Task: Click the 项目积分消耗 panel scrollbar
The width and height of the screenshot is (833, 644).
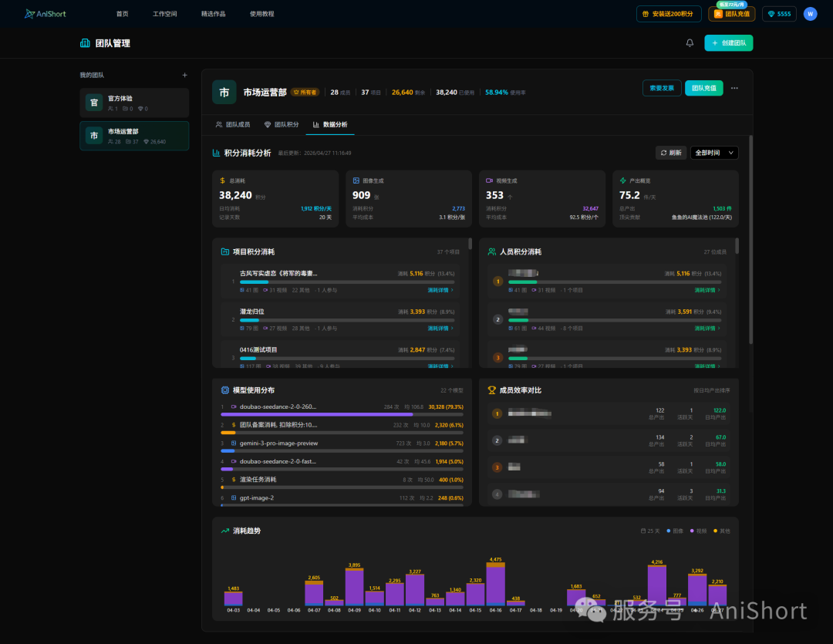Action: coord(470,244)
